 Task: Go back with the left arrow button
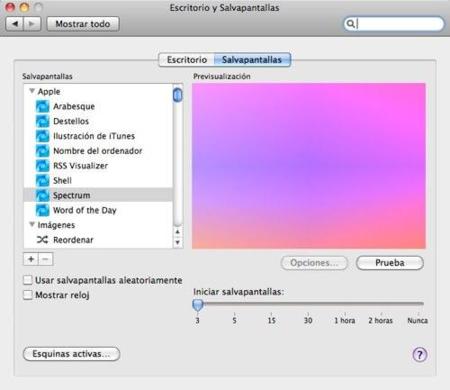pos(15,24)
